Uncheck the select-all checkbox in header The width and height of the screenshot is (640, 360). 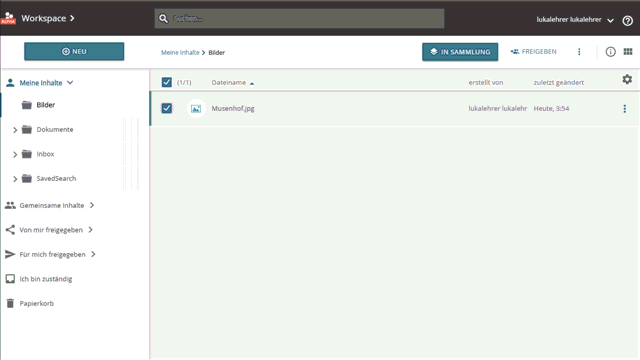[x=167, y=82]
